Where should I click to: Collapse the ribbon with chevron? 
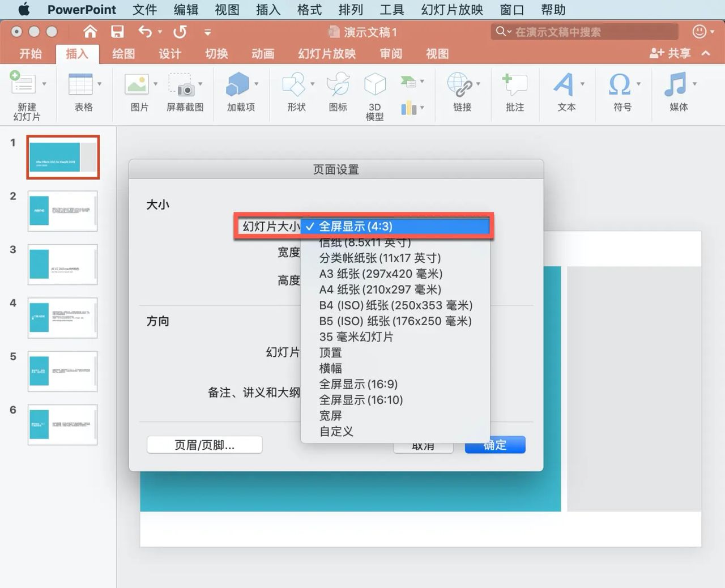[x=706, y=53]
